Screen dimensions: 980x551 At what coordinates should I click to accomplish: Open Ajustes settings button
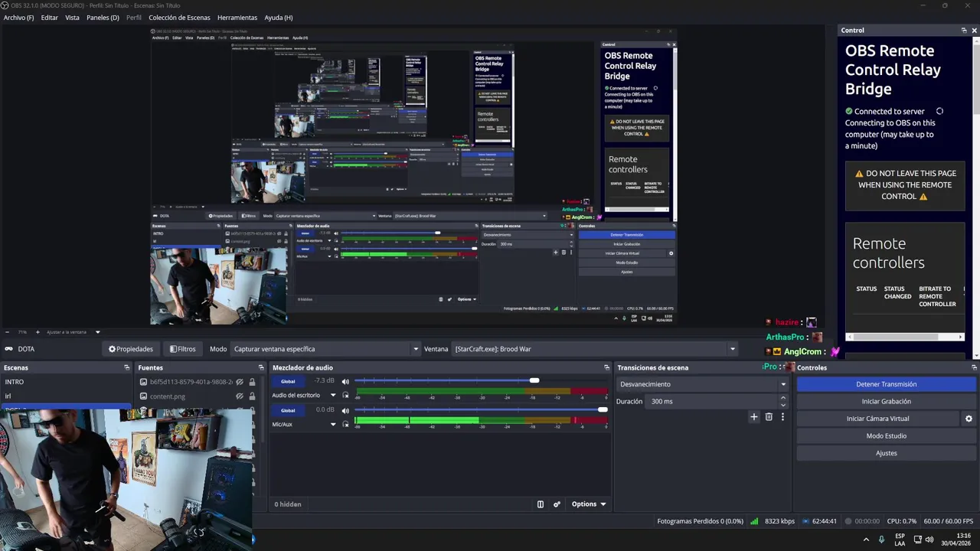[886, 453]
